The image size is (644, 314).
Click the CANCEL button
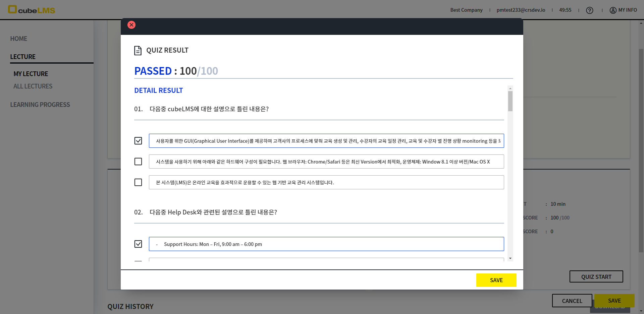(572, 301)
